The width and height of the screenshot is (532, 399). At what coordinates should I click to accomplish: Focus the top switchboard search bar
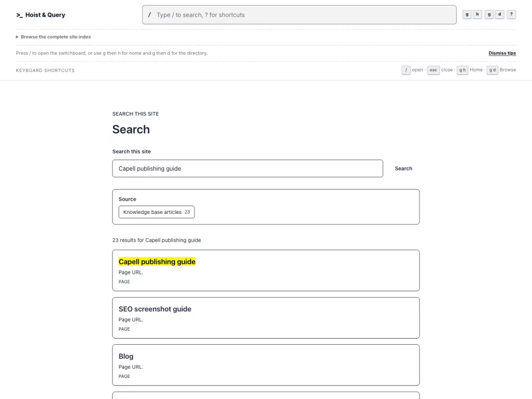click(299, 14)
